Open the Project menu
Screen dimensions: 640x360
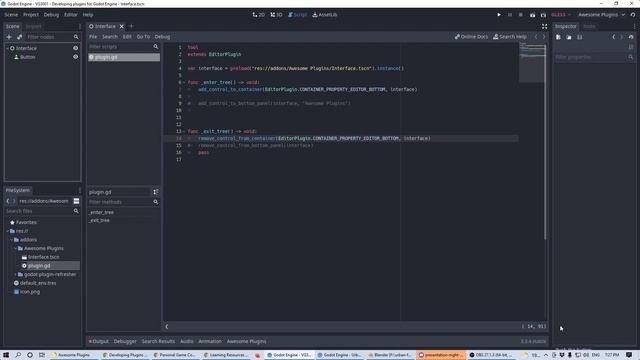coord(31,15)
